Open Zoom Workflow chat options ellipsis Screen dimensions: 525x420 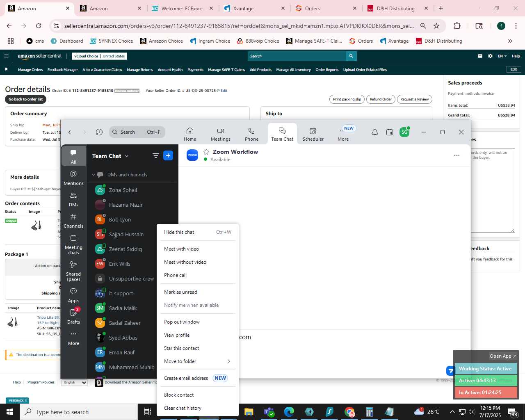(457, 155)
